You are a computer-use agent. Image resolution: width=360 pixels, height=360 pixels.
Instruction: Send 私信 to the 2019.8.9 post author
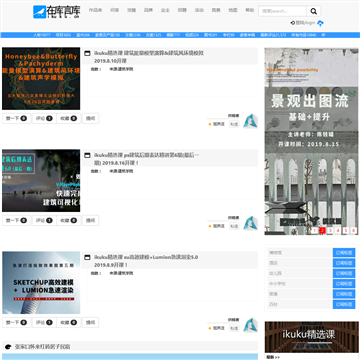pos(234,328)
